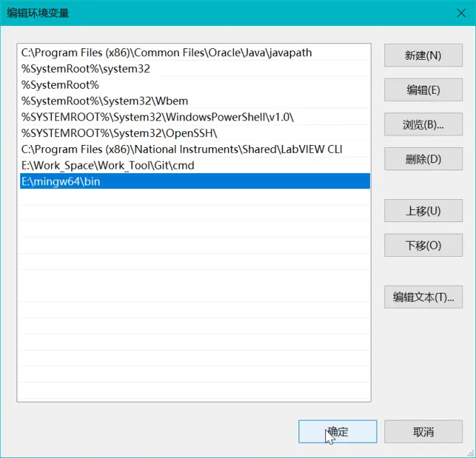Cancel dialog with 取消 button

[423, 431]
